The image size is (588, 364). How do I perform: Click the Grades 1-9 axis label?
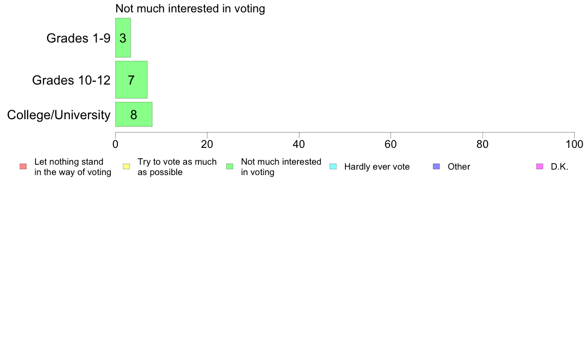(x=78, y=38)
